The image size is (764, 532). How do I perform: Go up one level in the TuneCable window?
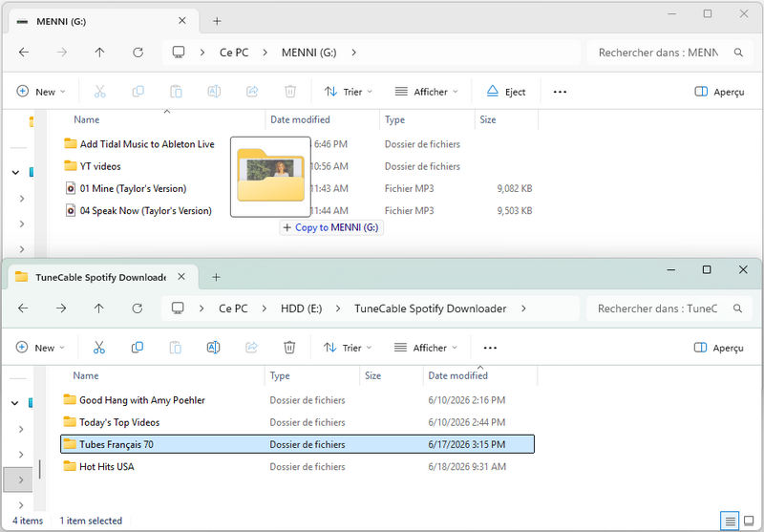[x=99, y=308]
